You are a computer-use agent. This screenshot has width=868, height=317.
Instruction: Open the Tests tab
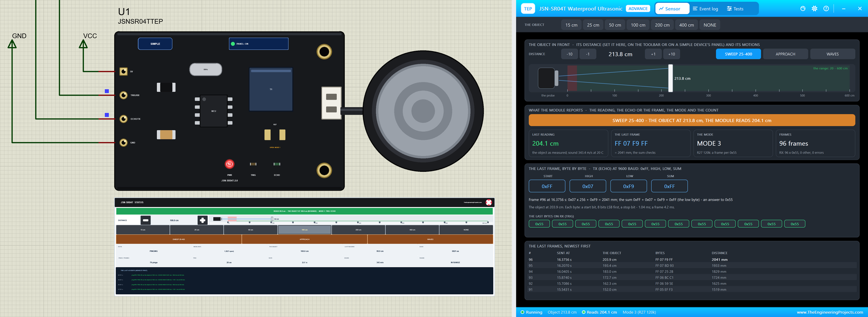[x=735, y=9]
